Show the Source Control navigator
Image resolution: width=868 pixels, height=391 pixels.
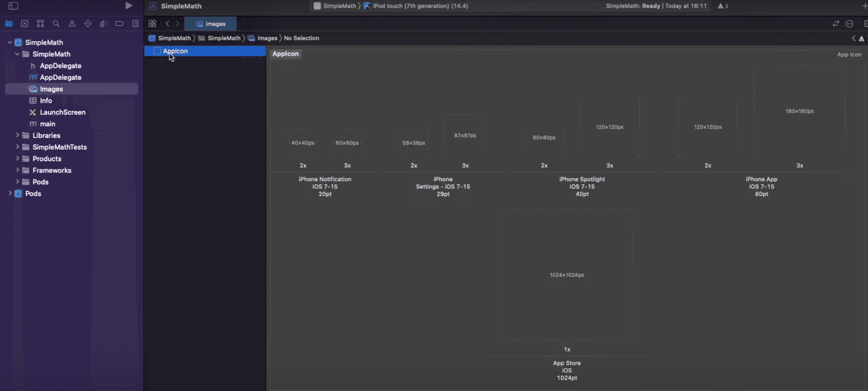click(x=24, y=24)
